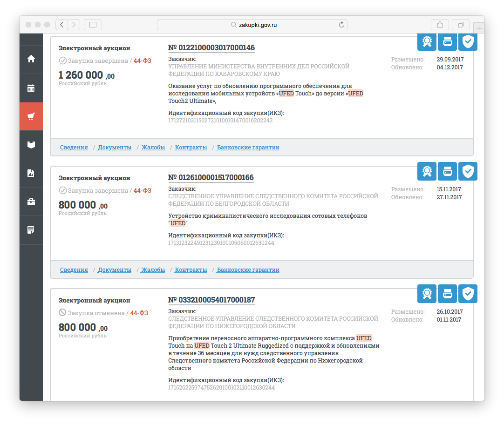Open the calendar icon in the sidebar

coord(31,87)
